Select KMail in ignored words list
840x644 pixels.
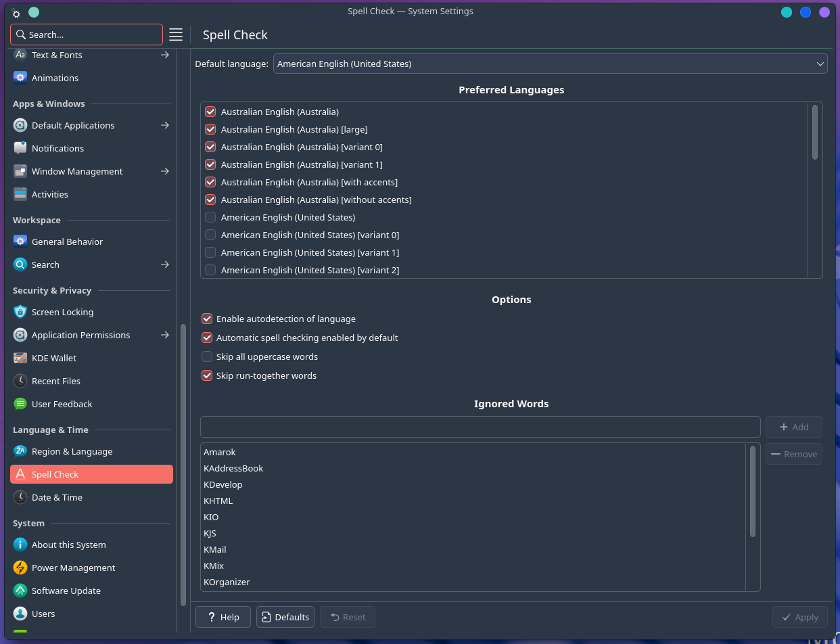point(473,549)
